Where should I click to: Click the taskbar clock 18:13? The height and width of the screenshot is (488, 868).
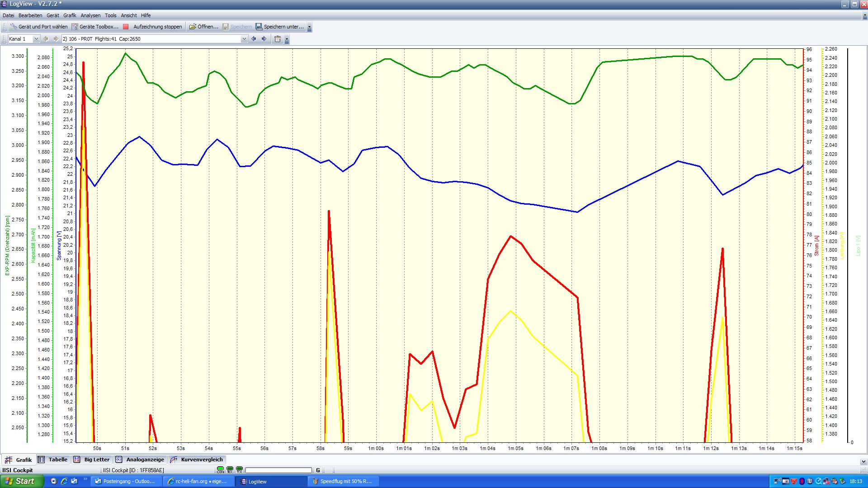pos(856,481)
